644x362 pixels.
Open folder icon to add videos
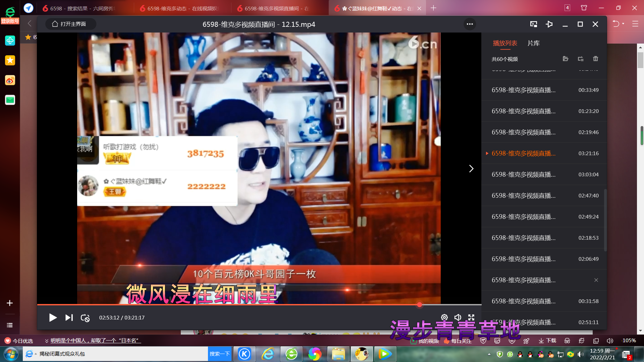coord(566,59)
